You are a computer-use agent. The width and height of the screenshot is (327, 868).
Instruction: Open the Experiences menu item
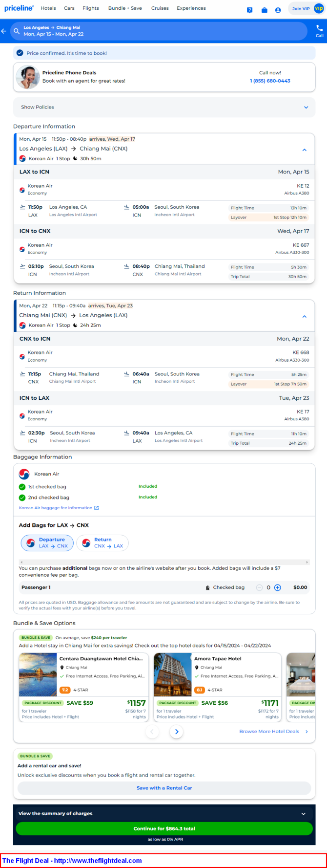click(191, 8)
